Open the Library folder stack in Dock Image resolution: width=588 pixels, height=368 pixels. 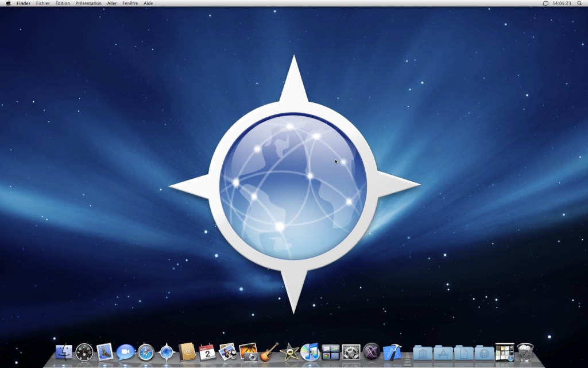(x=423, y=352)
